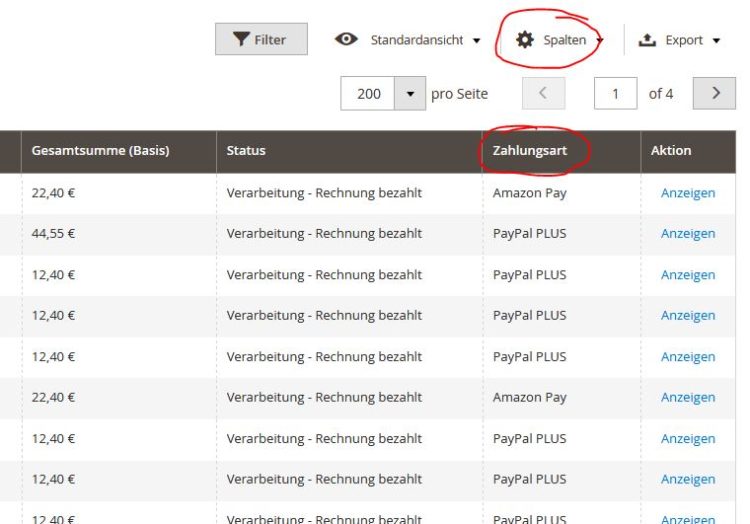This screenshot has height=524, width=750.
Task: Click the upload icon beside Export
Action: pyautogui.click(x=647, y=40)
